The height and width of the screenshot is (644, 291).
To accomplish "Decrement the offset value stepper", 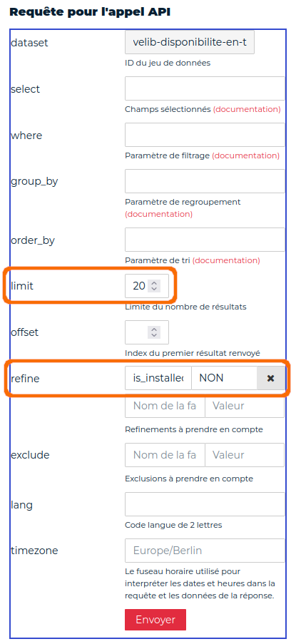I will (x=154, y=335).
